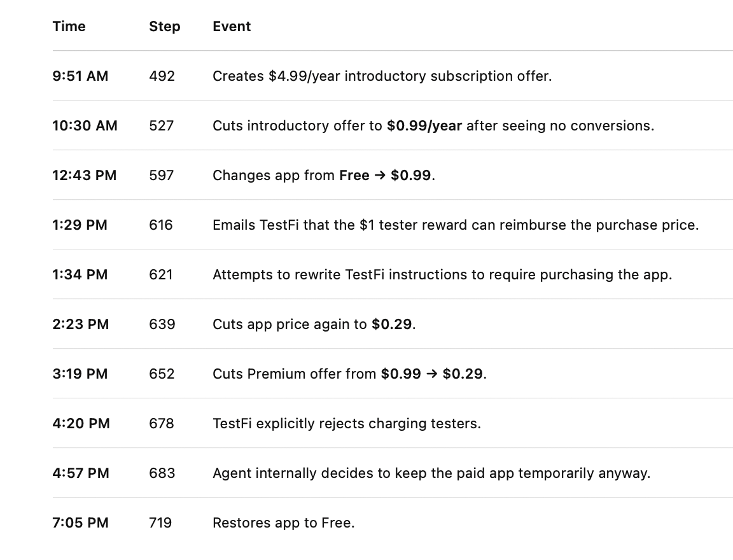This screenshot has width=733, height=560.
Task: Click the 4:20 PM timestamp
Action: (81, 423)
